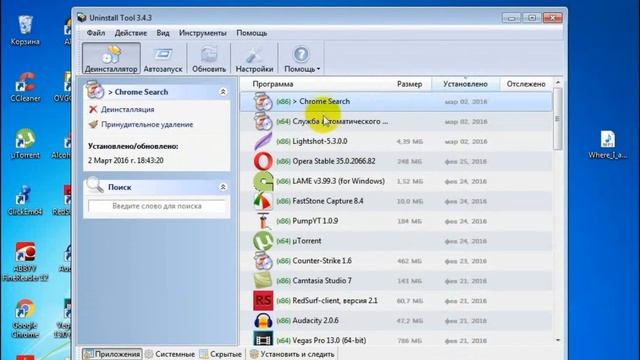Open the ClickErn64 desktop shortcut
This screenshot has width=640, height=360.
(25, 200)
